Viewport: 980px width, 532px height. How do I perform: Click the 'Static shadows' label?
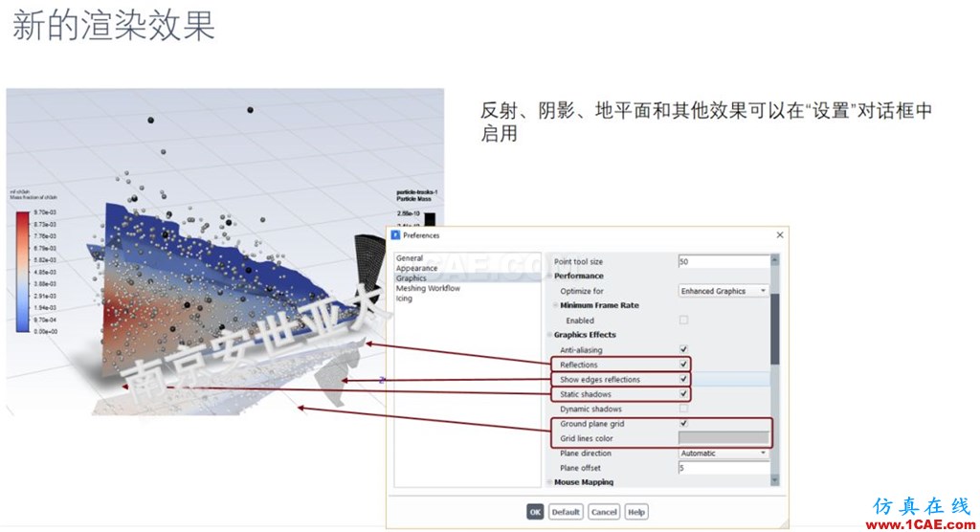pos(586,394)
